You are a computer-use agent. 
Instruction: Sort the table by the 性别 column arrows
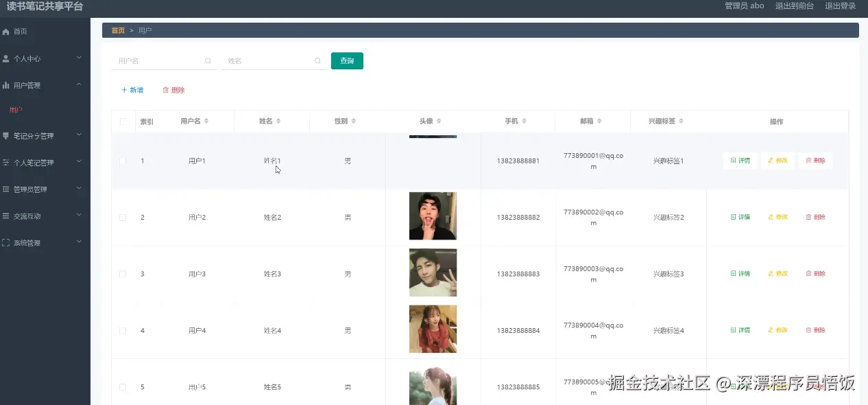[x=354, y=121]
